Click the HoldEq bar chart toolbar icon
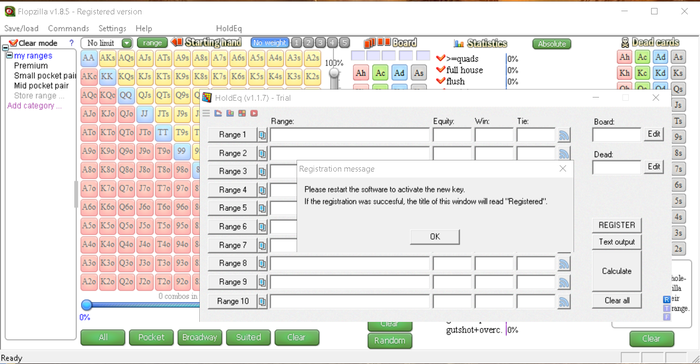 coord(230,113)
